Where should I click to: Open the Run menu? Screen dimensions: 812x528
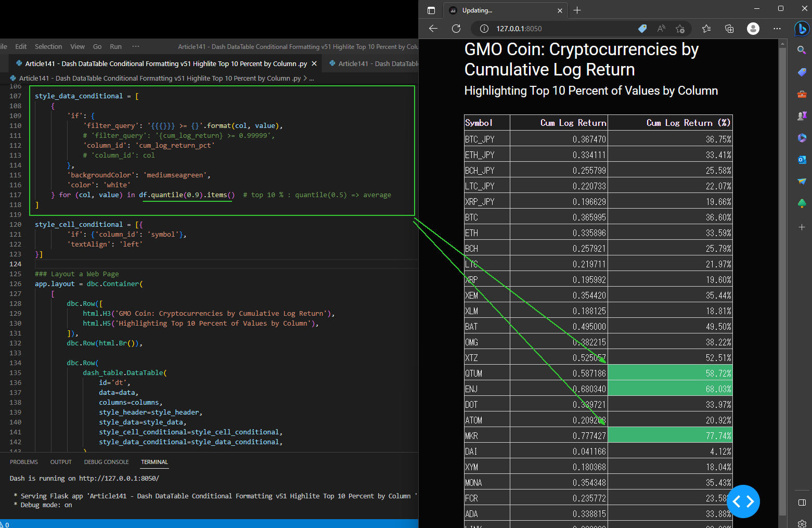point(115,46)
